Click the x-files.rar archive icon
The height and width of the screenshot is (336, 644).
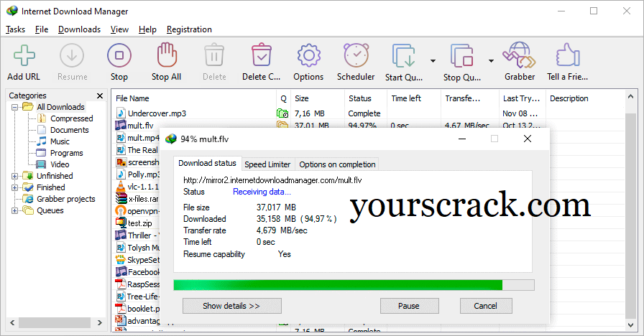(121, 199)
